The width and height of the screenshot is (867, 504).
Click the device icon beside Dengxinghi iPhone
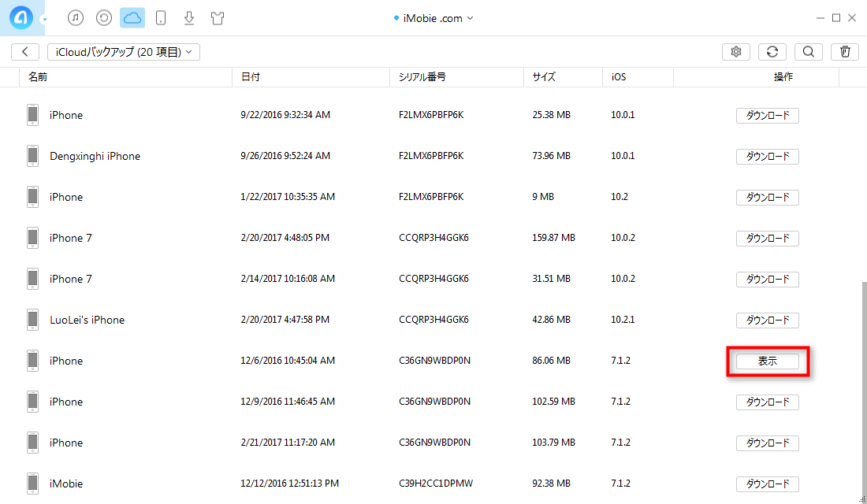32,157
